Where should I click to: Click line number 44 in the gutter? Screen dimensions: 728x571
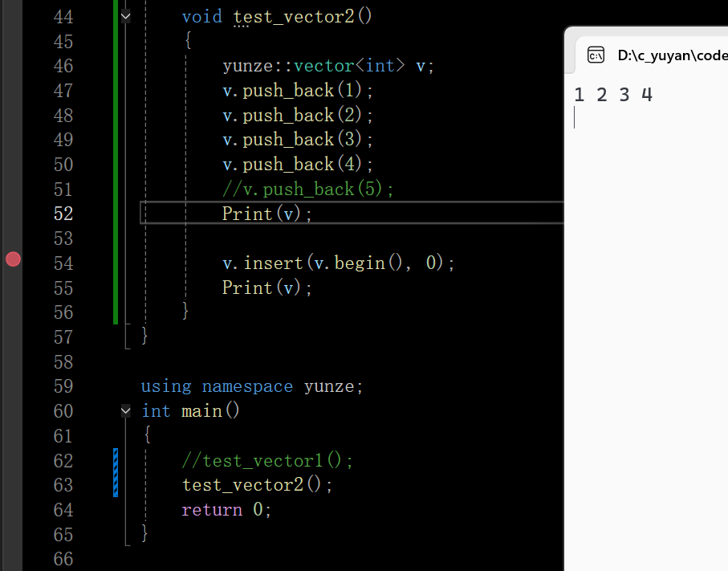[x=63, y=17]
